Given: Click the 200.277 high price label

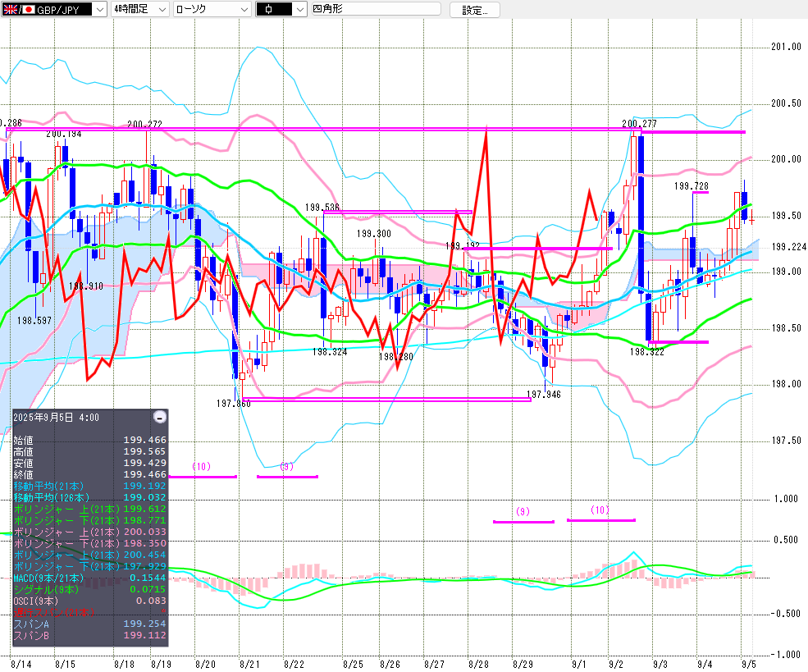Looking at the screenshot, I should coord(639,124).
